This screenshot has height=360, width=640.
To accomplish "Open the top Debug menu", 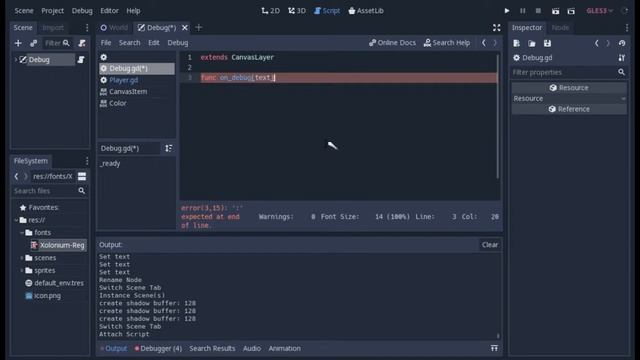I will [x=82, y=11].
